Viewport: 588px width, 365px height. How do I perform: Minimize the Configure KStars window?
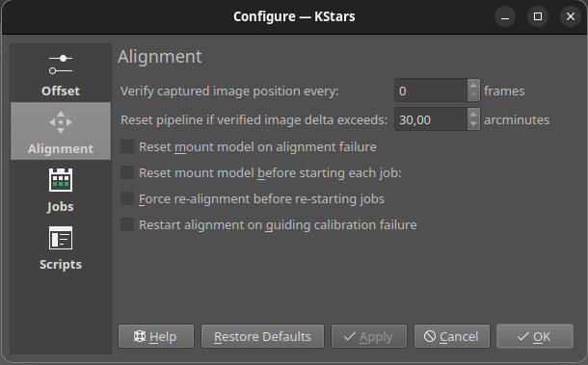pos(505,16)
